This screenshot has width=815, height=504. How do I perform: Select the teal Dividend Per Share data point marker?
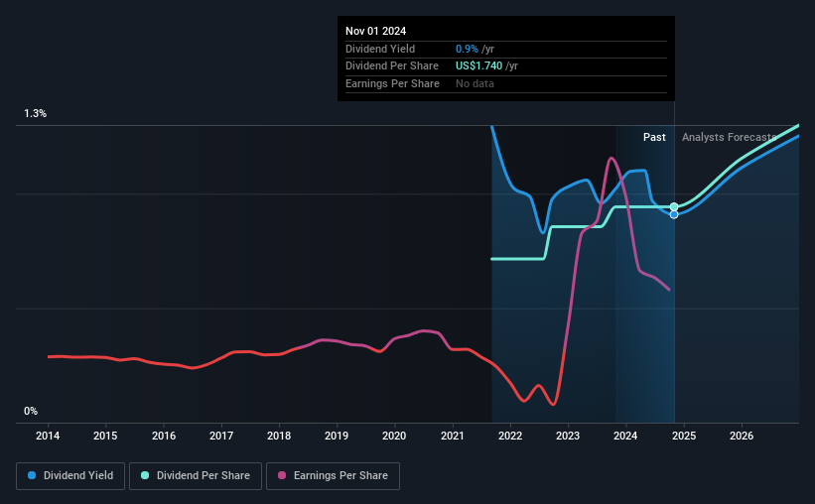[x=674, y=206]
